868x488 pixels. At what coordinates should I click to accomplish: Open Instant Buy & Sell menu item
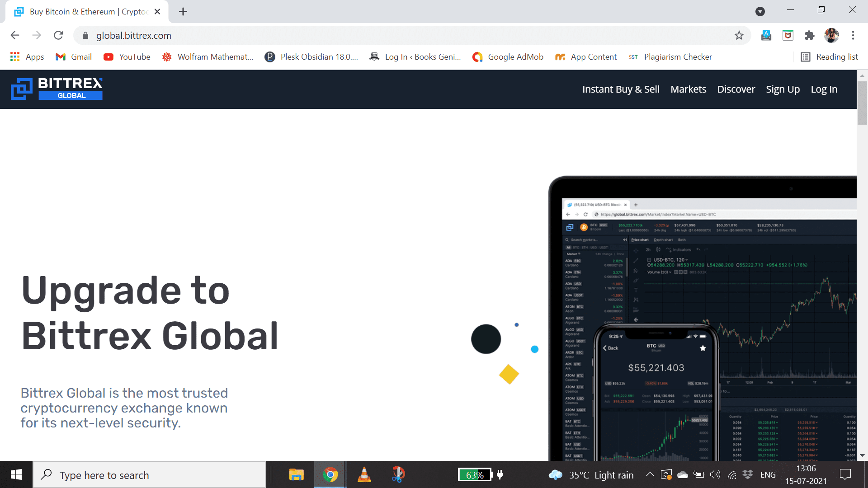[621, 89]
